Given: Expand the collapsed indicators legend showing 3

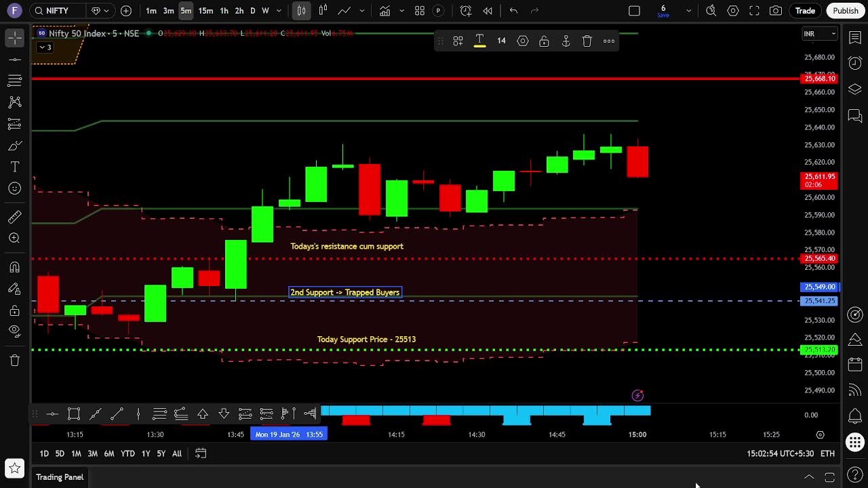Looking at the screenshot, I should pos(45,47).
